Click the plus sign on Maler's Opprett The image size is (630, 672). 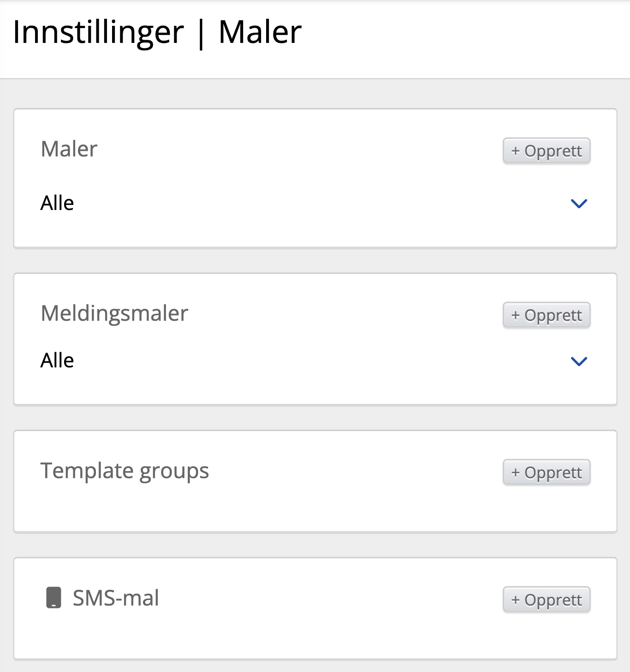[516, 151]
